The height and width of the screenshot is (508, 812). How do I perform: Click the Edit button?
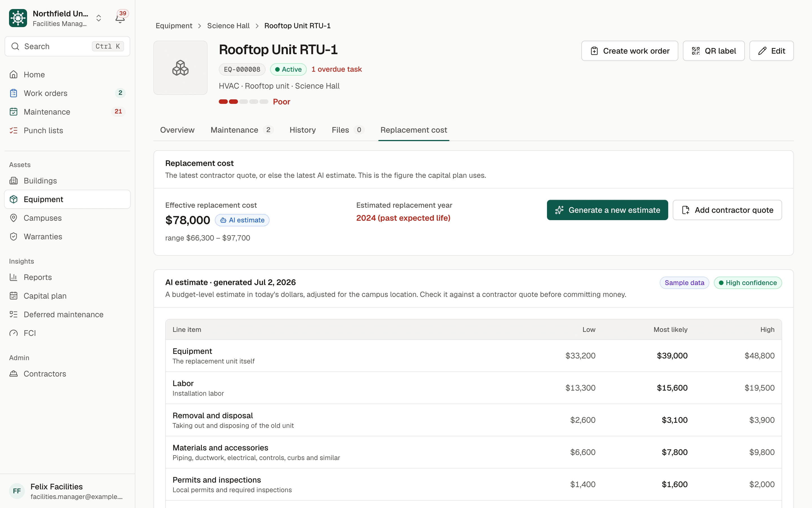pyautogui.click(x=771, y=51)
